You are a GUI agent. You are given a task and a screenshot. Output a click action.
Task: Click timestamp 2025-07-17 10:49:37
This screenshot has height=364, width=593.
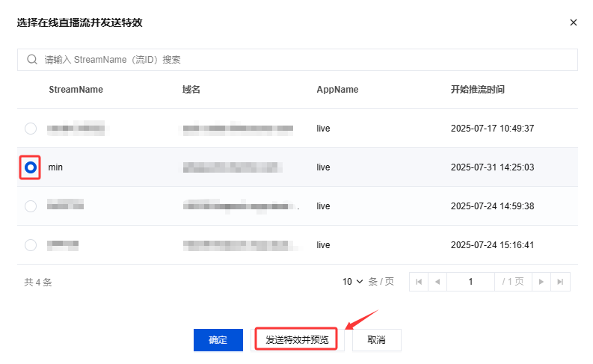click(x=492, y=129)
